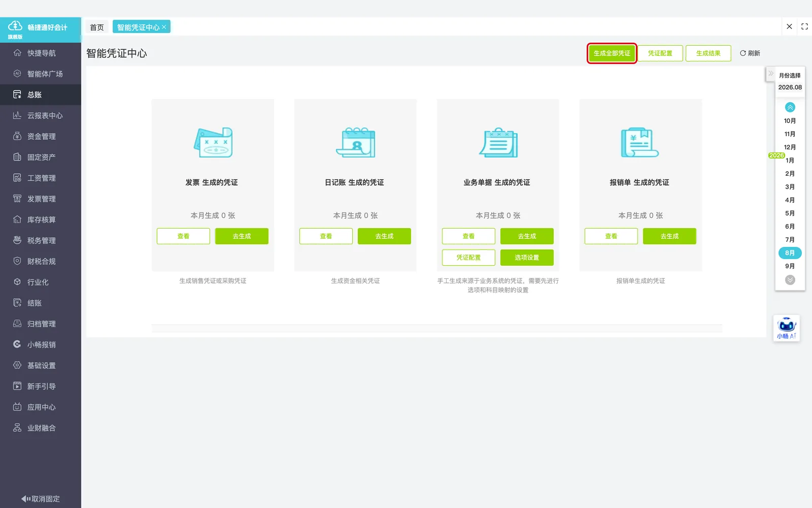This screenshot has width=812, height=508.
Task: Open the 行业化 cube icon
Action: click(17, 282)
